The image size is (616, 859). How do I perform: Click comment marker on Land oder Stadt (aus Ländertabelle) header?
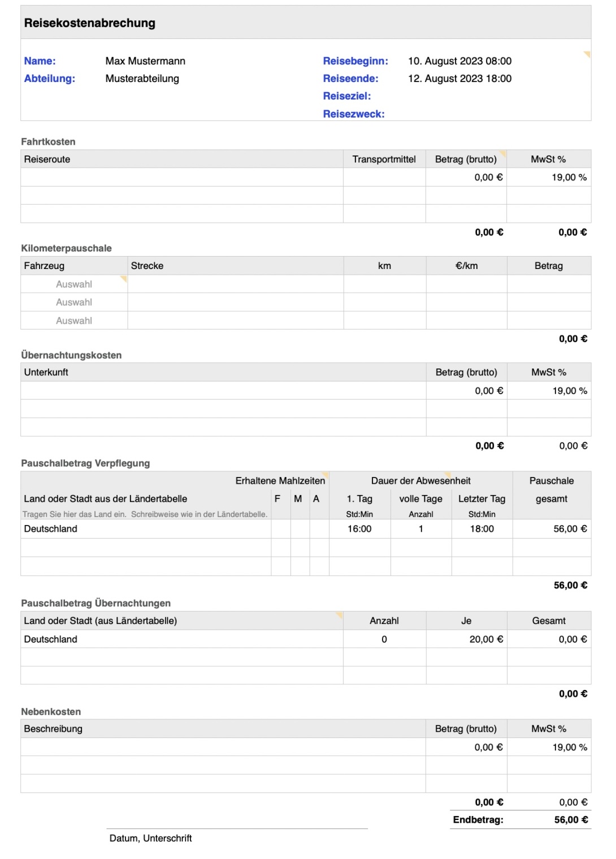pyautogui.click(x=340, y=614)
